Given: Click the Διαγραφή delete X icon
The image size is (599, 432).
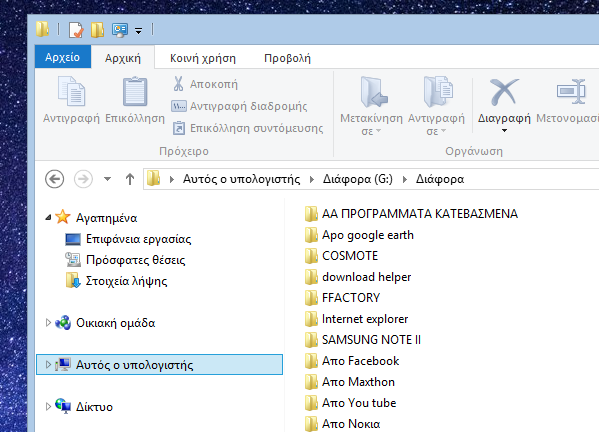Looking at the screenshot, I should 504,92.
